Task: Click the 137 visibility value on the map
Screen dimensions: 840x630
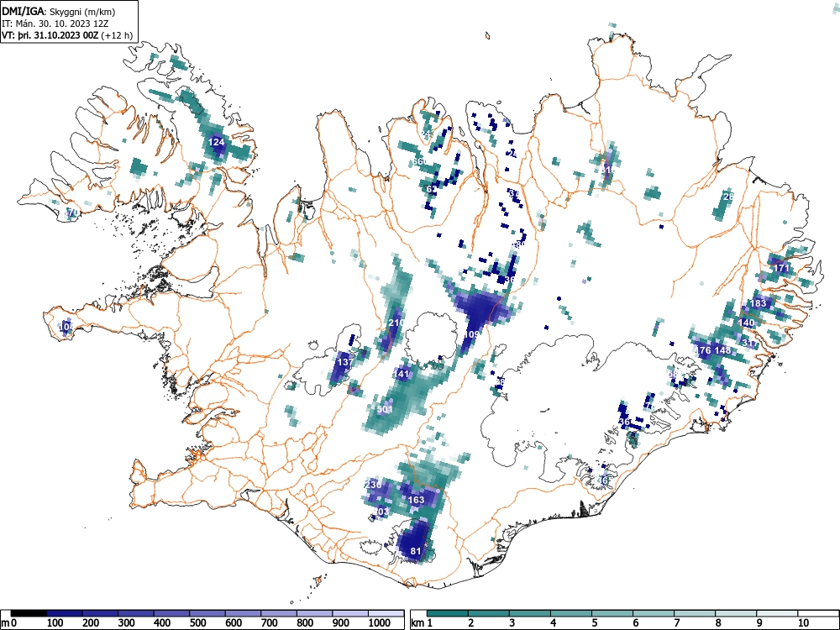Action: tap(345, 361)
